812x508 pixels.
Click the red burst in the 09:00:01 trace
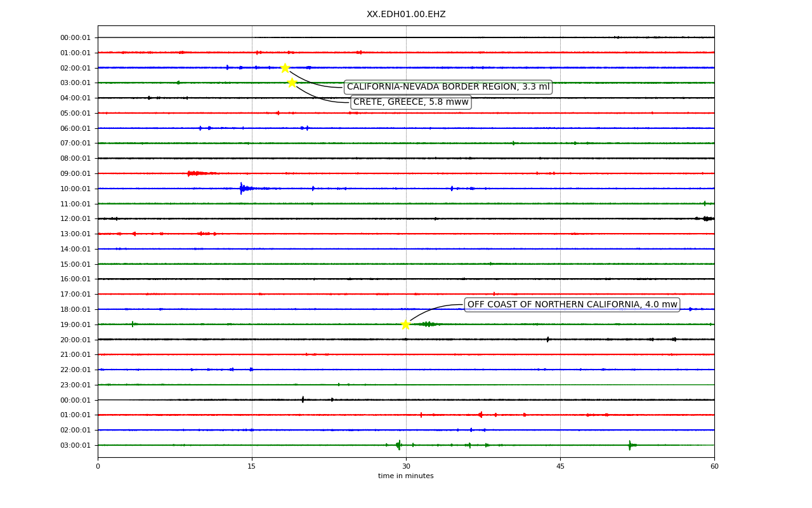click(x=195, y=173)
